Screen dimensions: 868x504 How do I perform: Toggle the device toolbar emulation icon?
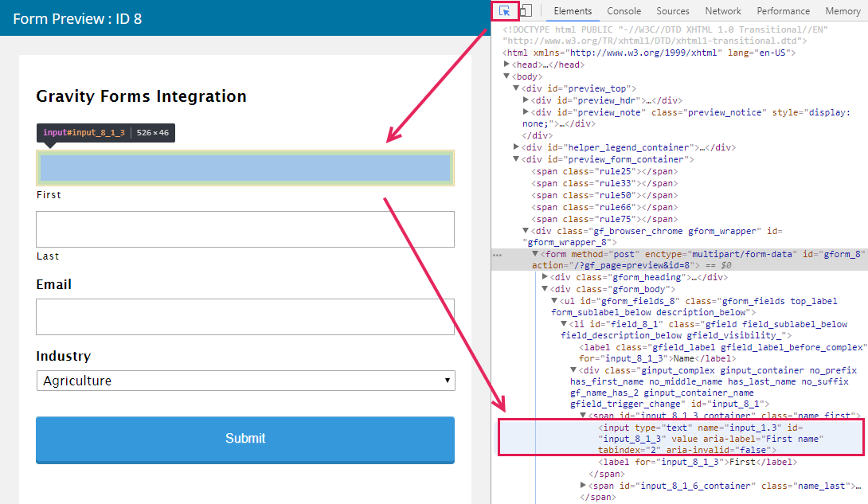pos(526,10)
